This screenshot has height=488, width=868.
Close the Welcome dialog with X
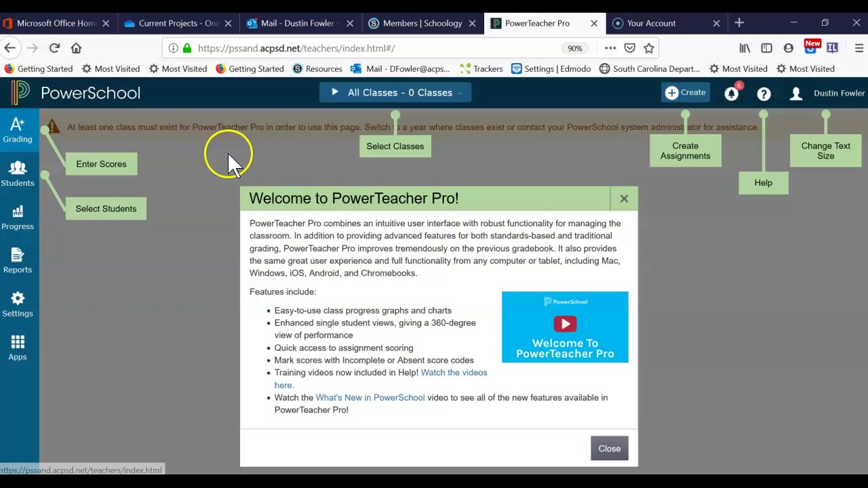[x=624, y=199]
